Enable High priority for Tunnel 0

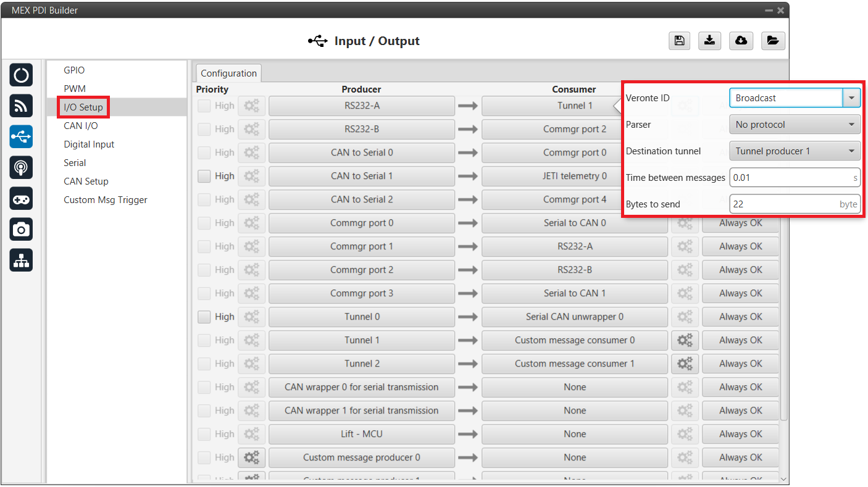tap(204, 317)
